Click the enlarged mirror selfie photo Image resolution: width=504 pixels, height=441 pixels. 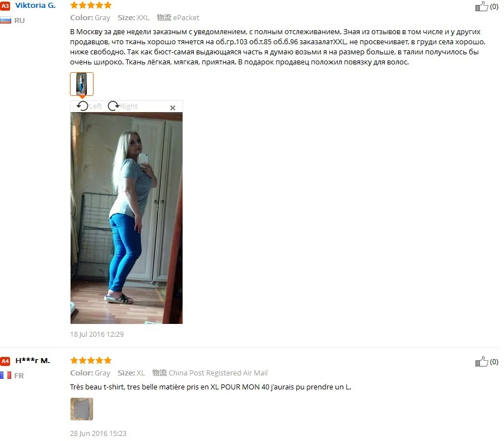pos(127,218)
